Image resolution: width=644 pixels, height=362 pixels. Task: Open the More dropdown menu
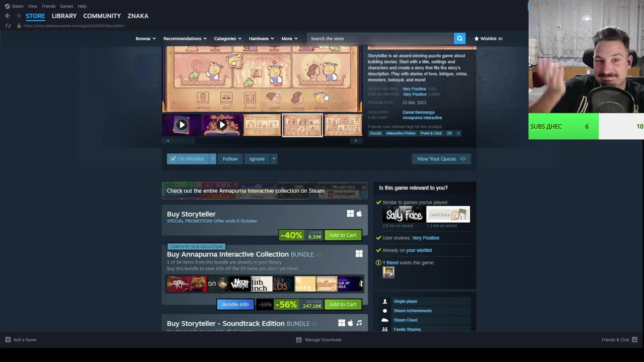point(289,38)
